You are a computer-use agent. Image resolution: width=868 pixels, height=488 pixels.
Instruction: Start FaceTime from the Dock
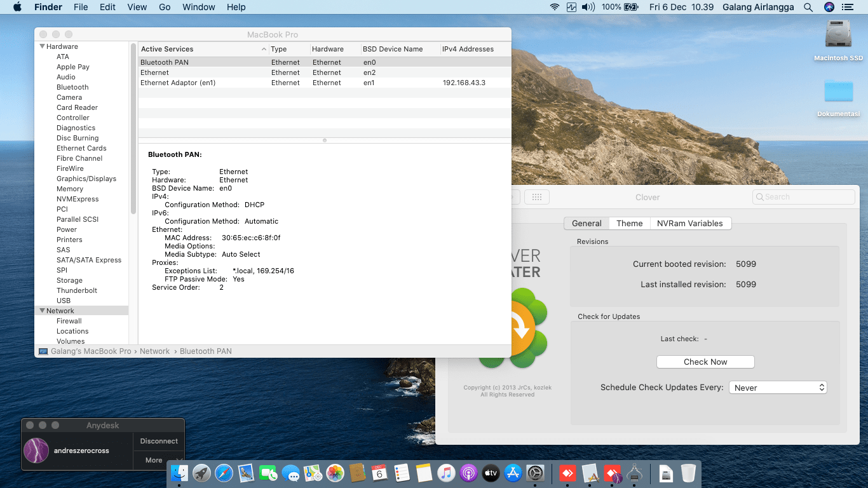(x=269, y=473)
